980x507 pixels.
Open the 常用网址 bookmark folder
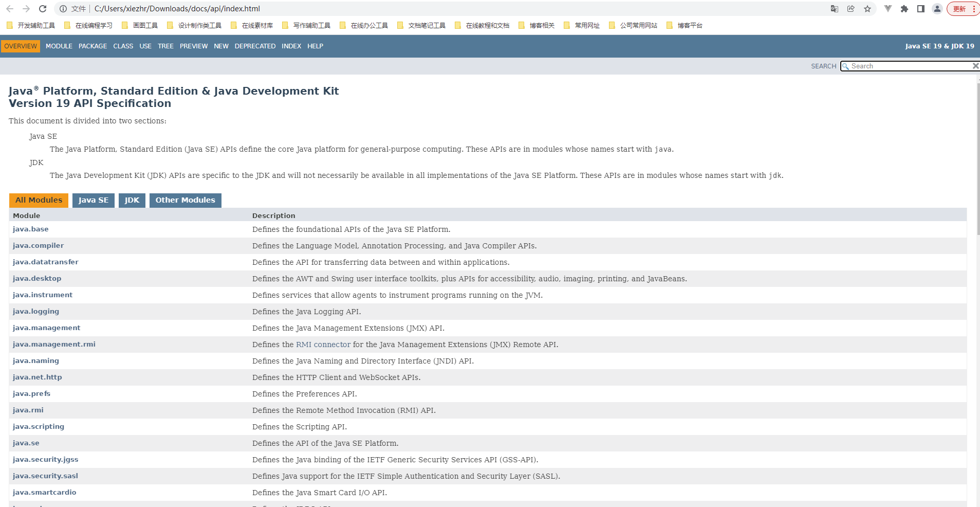(582, 25)
